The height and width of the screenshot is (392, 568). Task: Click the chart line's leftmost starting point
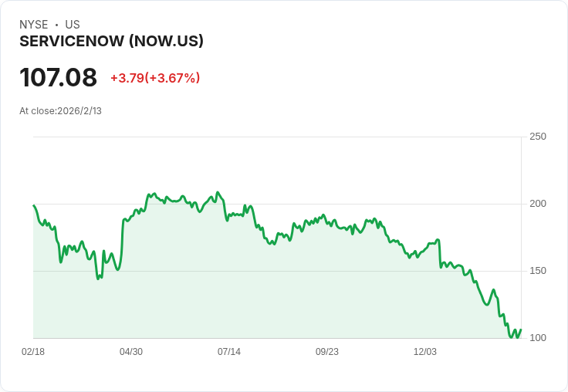tap(34, 205)
